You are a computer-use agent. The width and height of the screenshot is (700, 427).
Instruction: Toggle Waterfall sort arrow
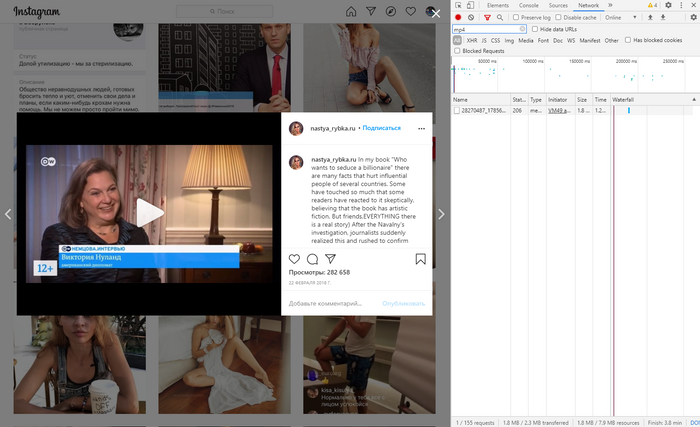pos(694,100)
